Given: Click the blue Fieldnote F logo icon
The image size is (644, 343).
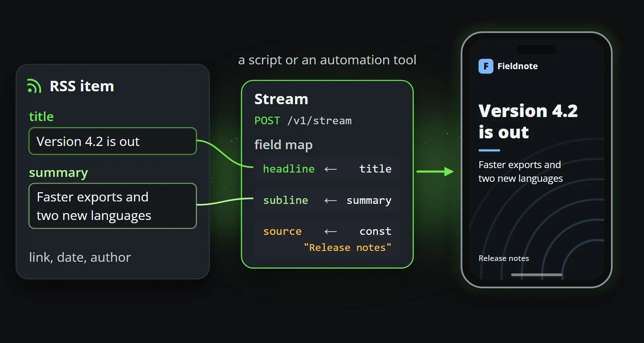Looking at the screenshot, I should 486,66.
